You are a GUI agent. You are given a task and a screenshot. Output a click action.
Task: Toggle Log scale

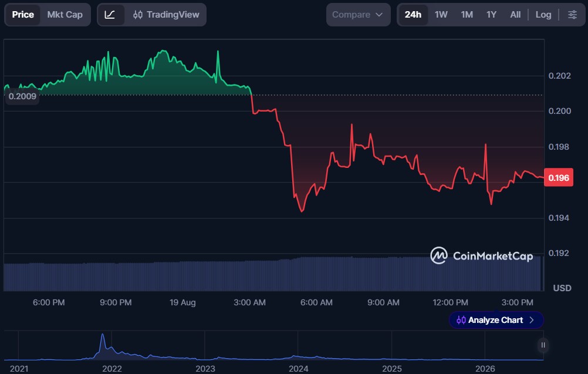(x=543, y=15)
